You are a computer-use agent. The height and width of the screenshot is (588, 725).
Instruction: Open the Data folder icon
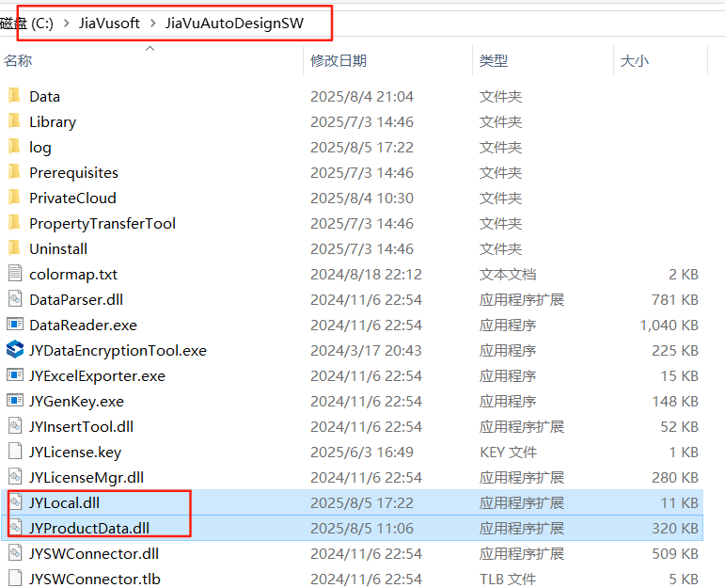pos(14,96)
